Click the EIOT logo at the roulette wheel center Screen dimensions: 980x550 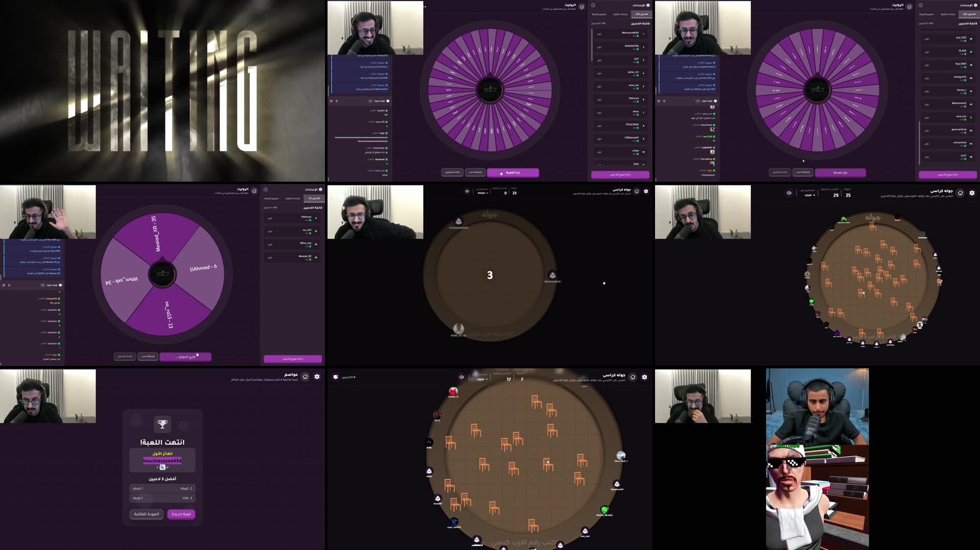pyautogui.click(x=490, y=90)
